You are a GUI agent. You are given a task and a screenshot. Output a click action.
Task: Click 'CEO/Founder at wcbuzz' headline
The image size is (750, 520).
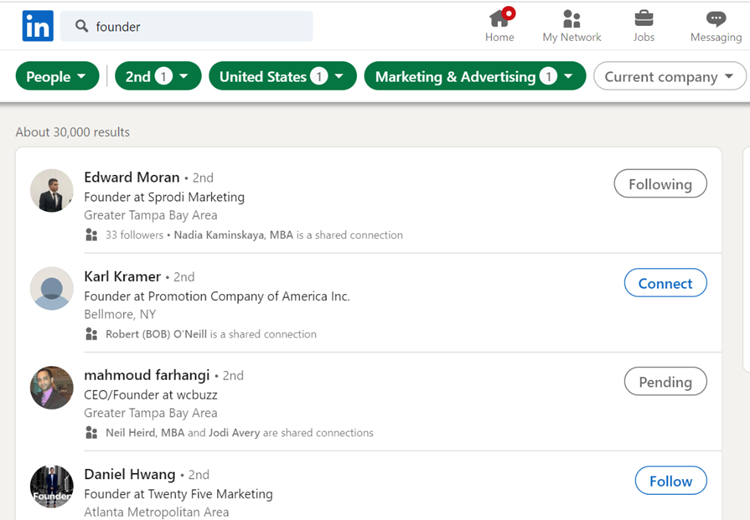pyautogui.click(x=151, y=395)
